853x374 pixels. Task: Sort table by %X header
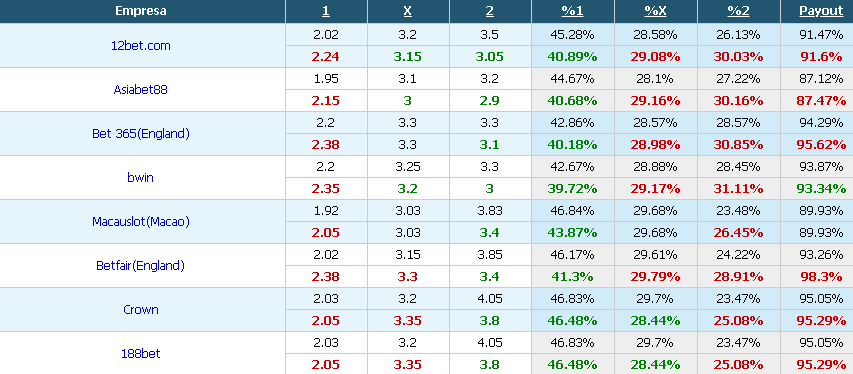coord(655,11)
